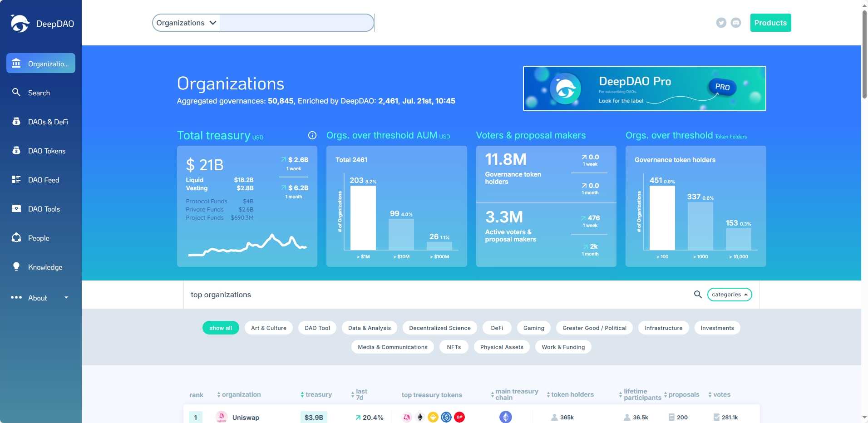This screenshot has height=423, width=868.
Task: Activate the show all filter chip
Action: click(221, 328)
